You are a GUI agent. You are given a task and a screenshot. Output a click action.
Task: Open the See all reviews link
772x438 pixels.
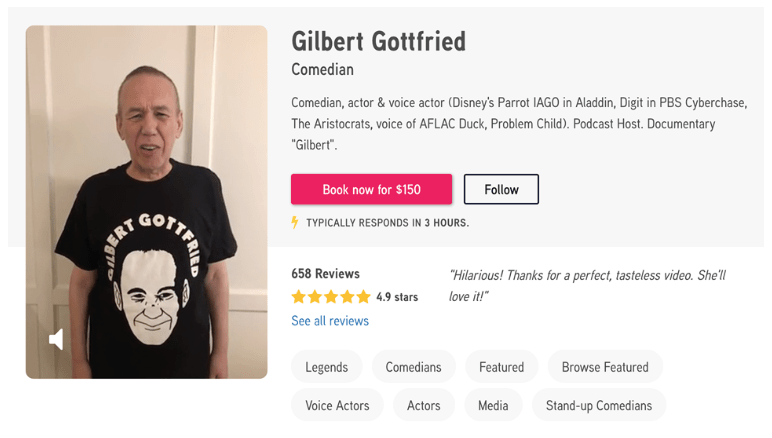pyautogui.click(x=330, y=321)
